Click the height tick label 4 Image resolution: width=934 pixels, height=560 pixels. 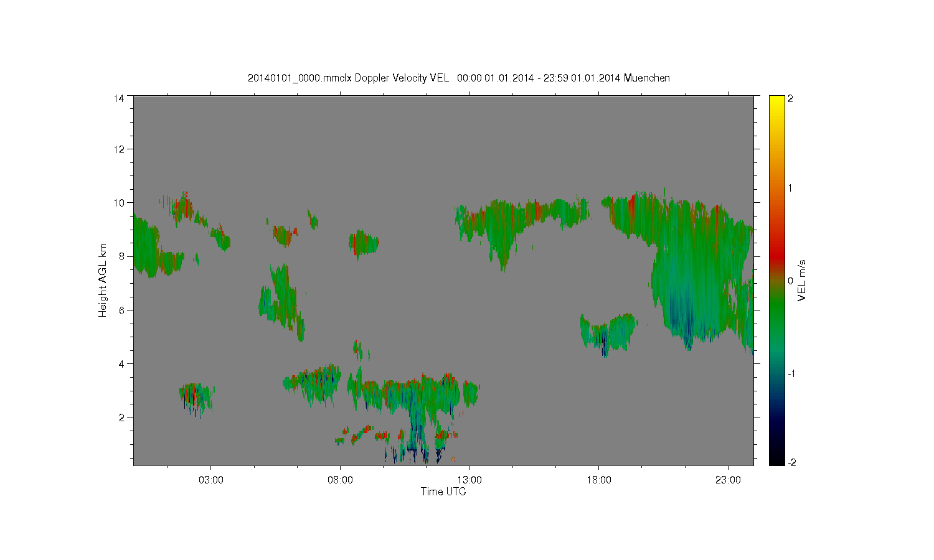122,364
